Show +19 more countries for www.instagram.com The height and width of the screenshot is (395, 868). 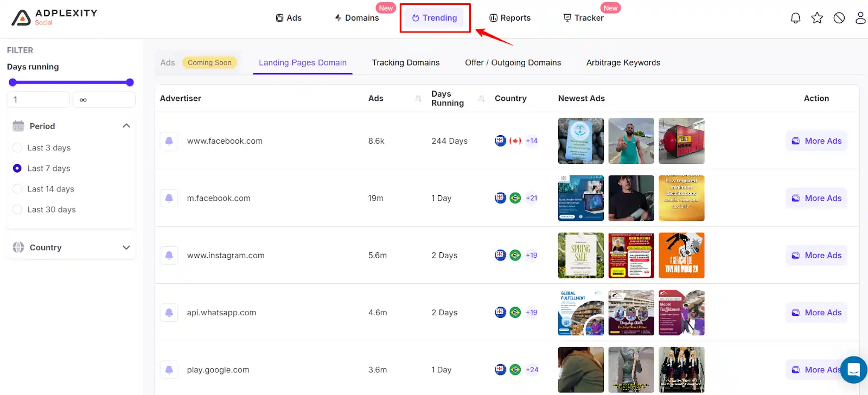pyautogui.click(x=532, y=255)
